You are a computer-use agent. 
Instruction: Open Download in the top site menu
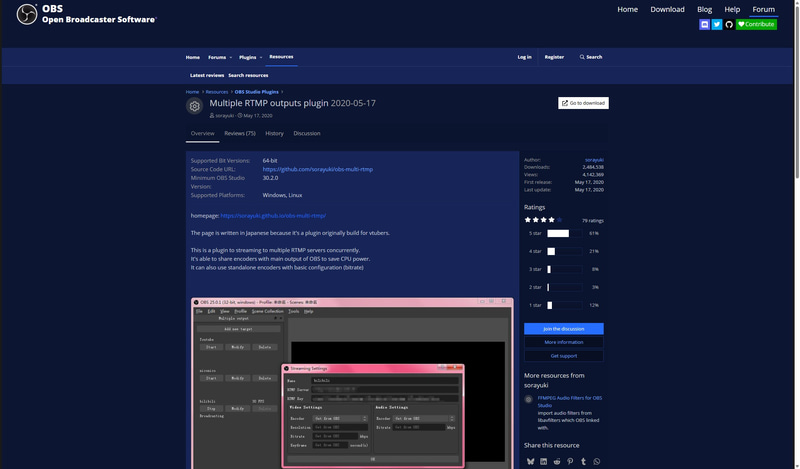[667, 9]
